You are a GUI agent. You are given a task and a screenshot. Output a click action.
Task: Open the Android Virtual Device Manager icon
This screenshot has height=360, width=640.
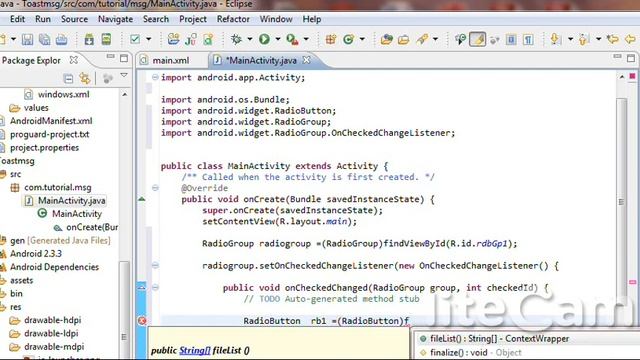pos(106,39)
